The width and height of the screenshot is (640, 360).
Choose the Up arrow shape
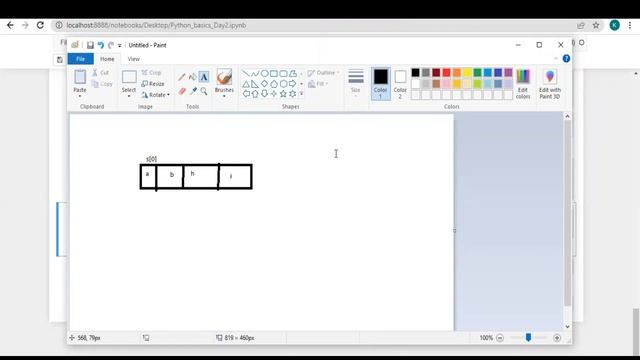point(255,94)
